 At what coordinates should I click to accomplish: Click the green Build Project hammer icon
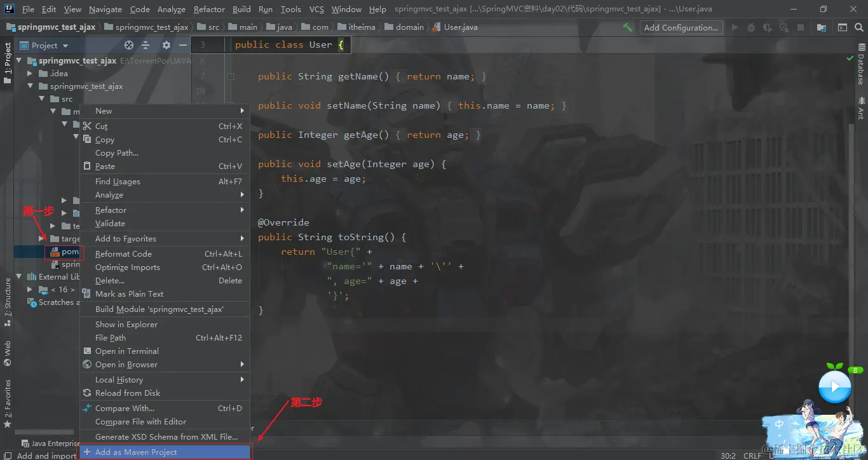628,27
